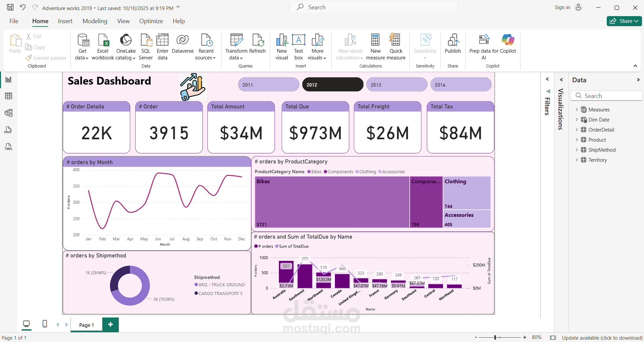
Task: Add a new report page with plus button
Action: (110, 325)
